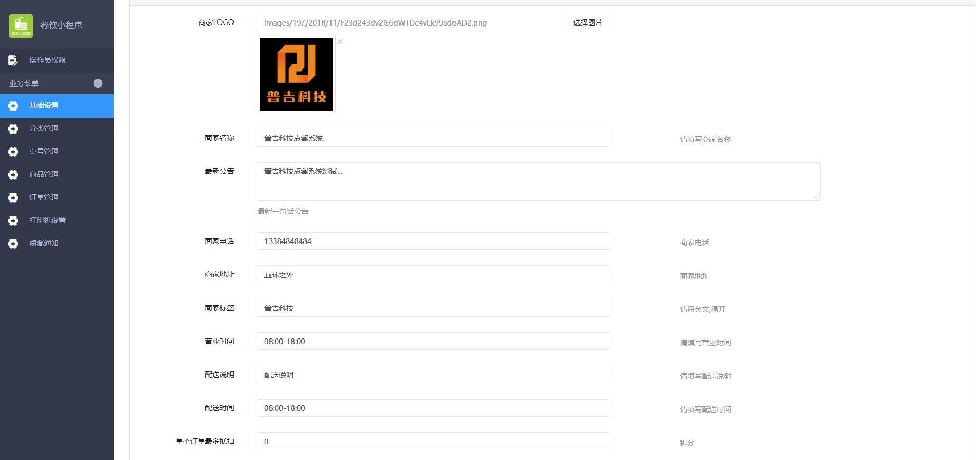Screen dimensions: 980x460
Task: Click the 最新一句话公告 hint text
Action: point(283,211)
